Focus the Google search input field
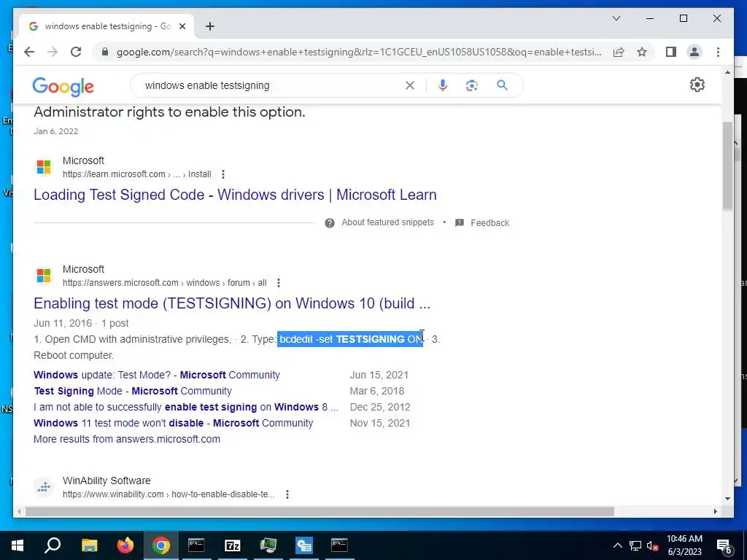 [x=271, y=85]
